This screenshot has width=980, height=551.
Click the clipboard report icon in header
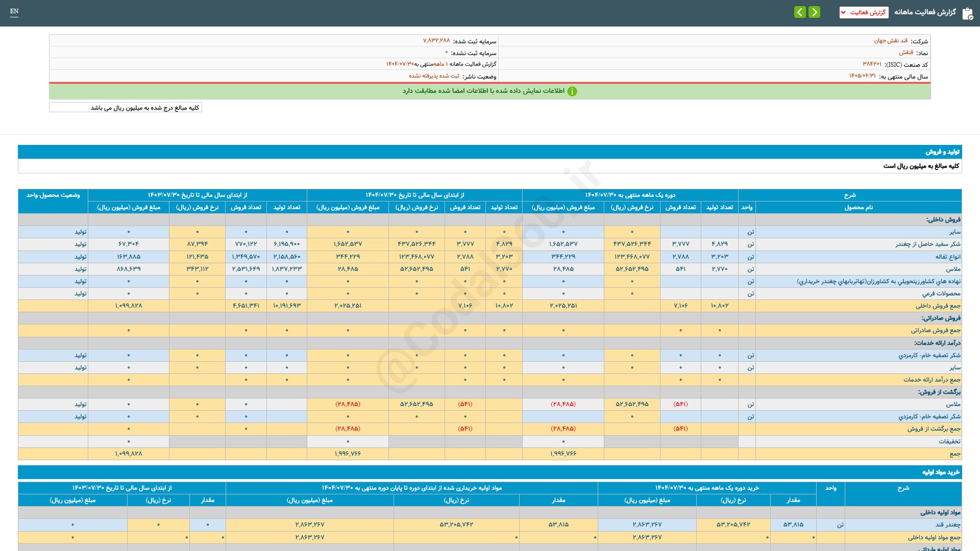pos(967,13)
